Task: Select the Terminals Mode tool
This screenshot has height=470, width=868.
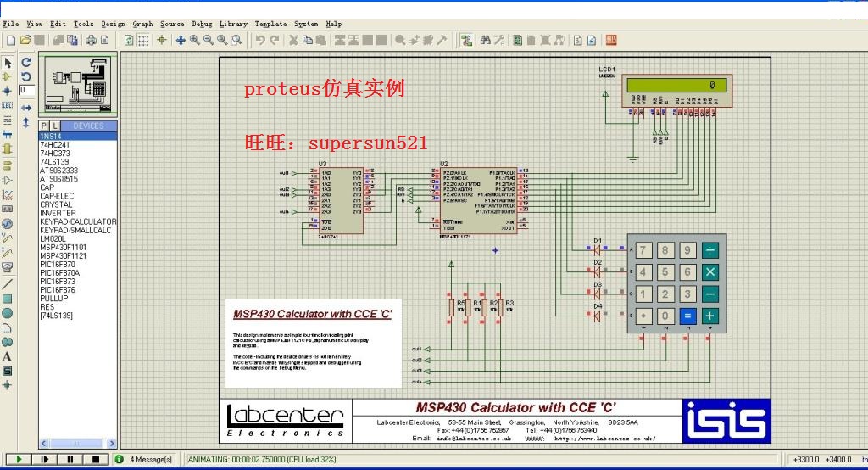Action: (x=7, y=165)
